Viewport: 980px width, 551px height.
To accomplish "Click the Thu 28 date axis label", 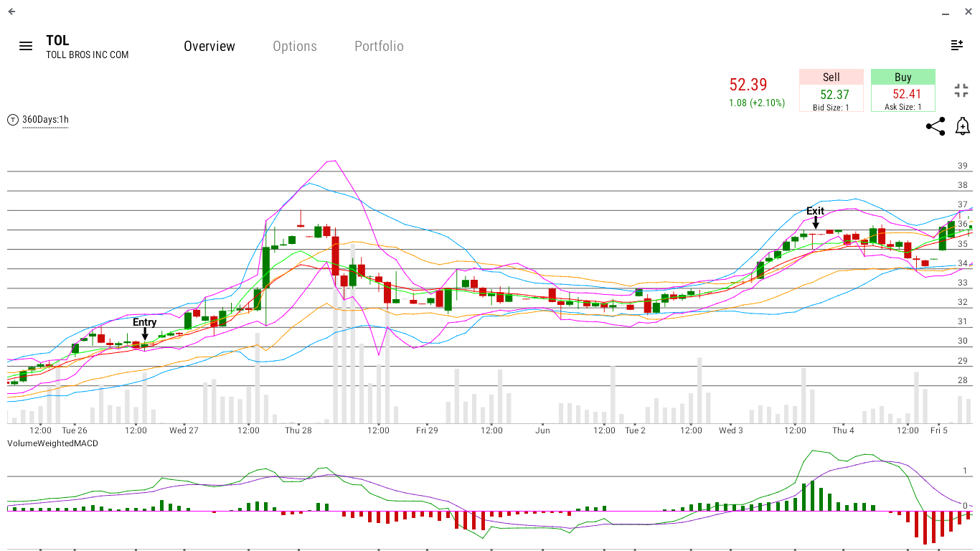I will pyautogui.click(x=298, y=430).
